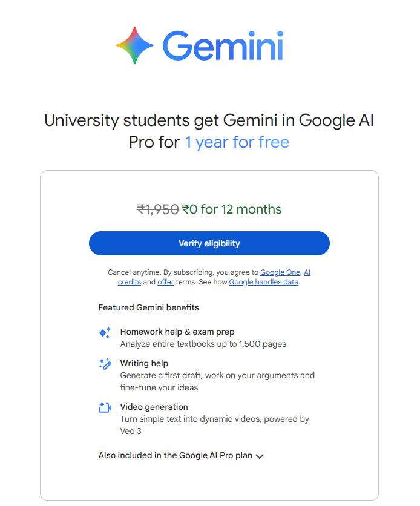
Task: Open the Google handles data link
Action: point(263,282)
